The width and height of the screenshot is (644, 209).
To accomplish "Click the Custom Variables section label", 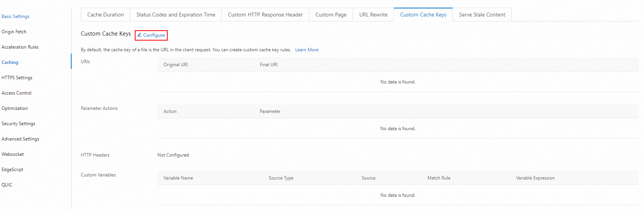I will click(98, 175).
